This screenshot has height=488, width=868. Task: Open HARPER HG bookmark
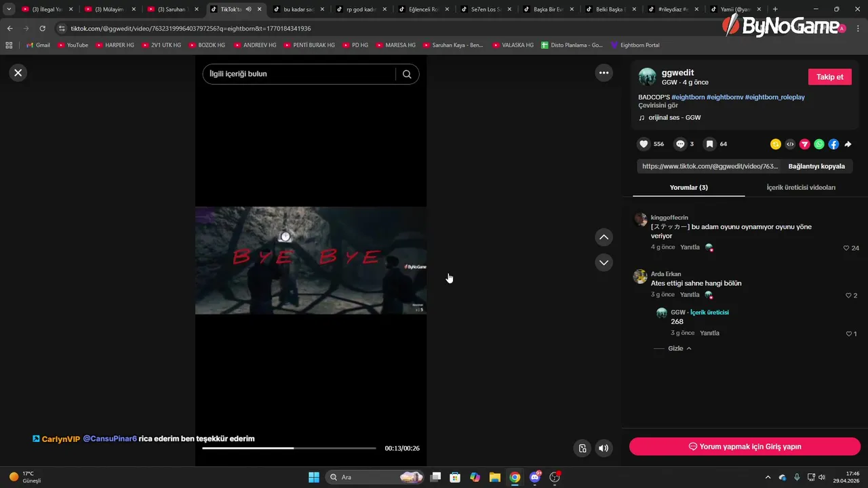pos(114,45)
